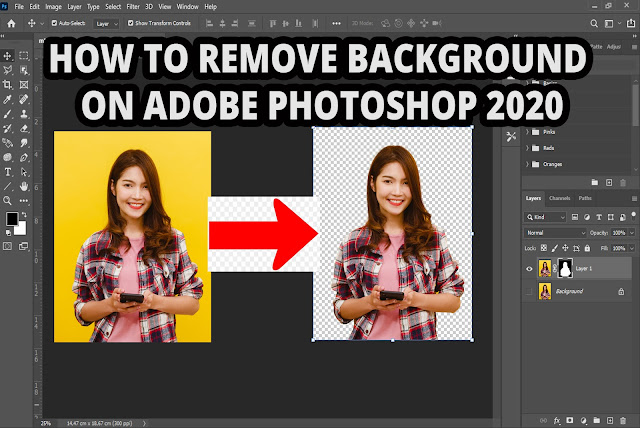Turn layer filtering switch on or off
Viewport: 640px width, 428px height.
[633, 216]
